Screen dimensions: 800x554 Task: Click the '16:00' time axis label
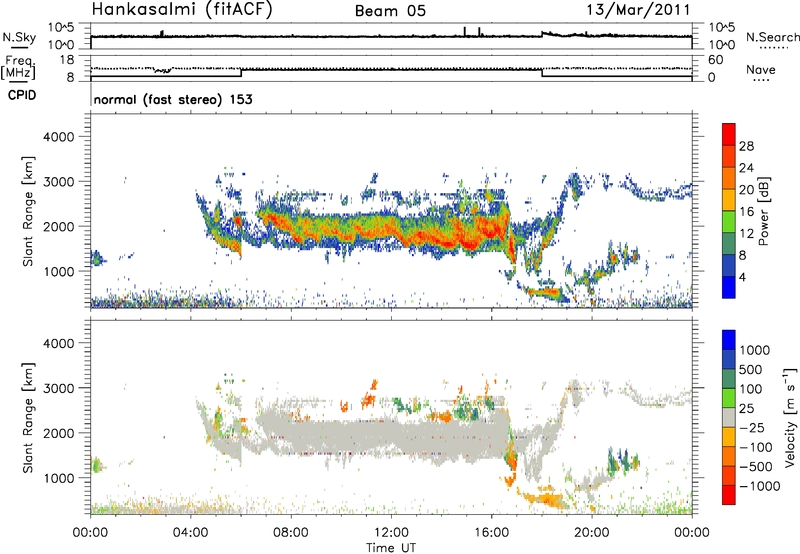click(x=491, y=533)
